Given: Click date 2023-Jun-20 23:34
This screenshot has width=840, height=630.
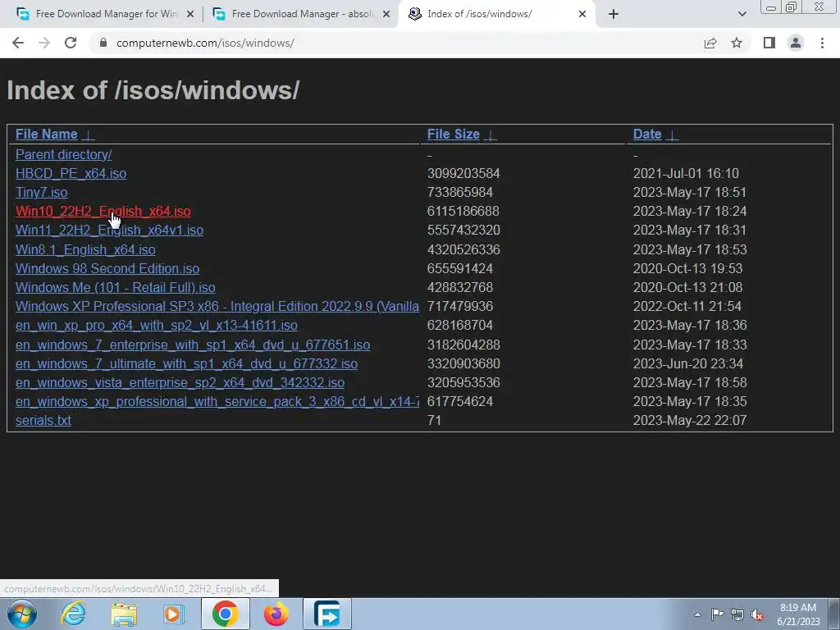Looking at the screenshot, I should pos(688,363).
